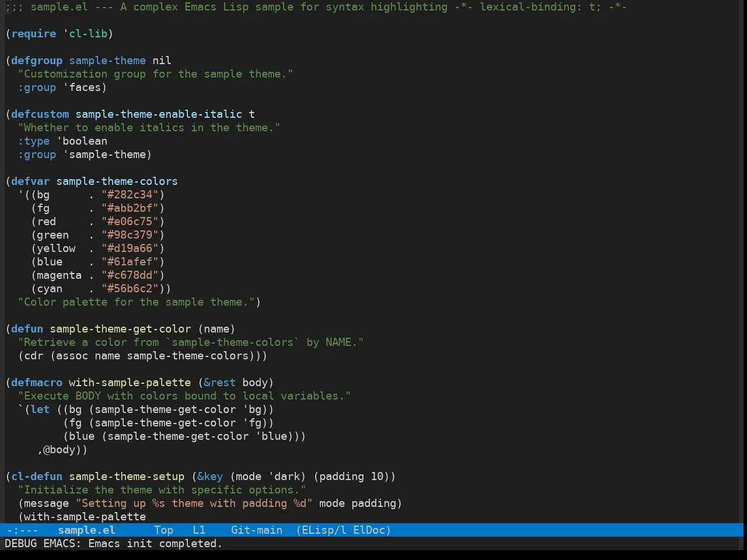Click the 'assoc' function call
The height and width of the screenshot is (560, 747).
[72, 355]
